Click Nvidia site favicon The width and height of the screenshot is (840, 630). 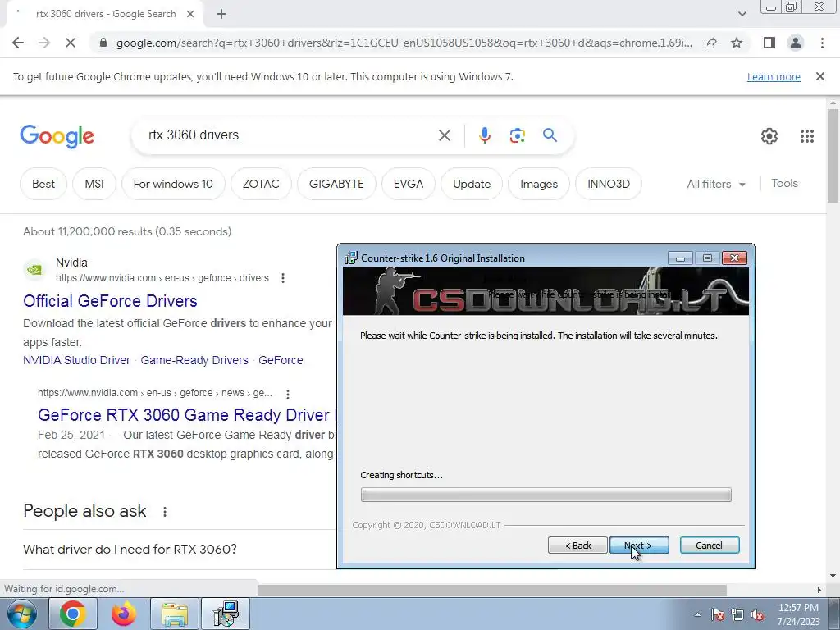pyautogui.click(x=34, y=270)
